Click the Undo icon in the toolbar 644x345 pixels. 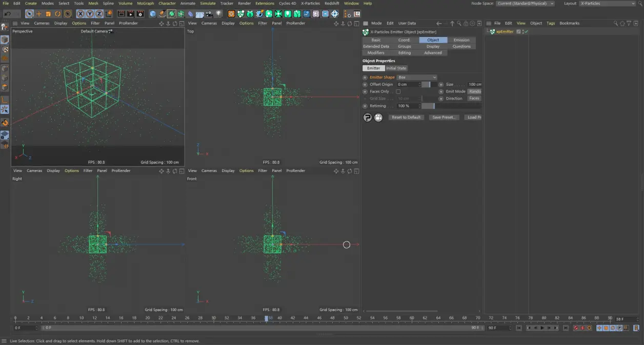point(8,14)
